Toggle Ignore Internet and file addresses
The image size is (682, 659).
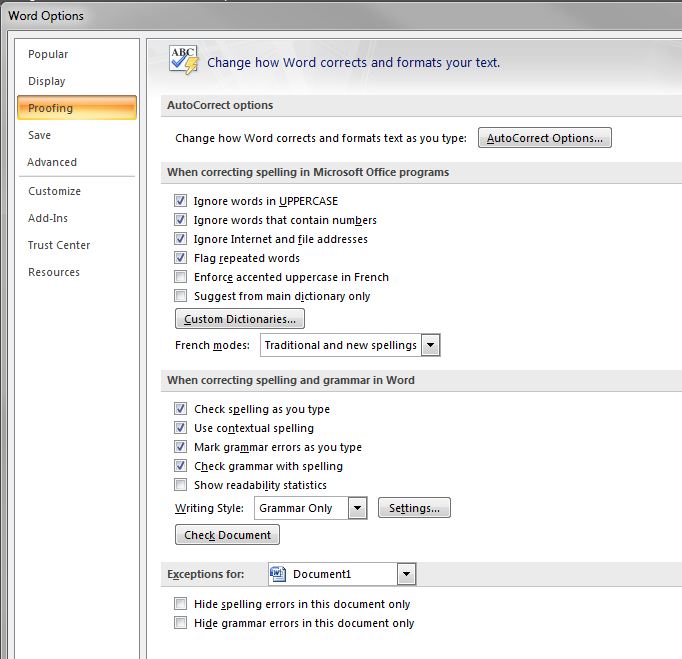181,239
